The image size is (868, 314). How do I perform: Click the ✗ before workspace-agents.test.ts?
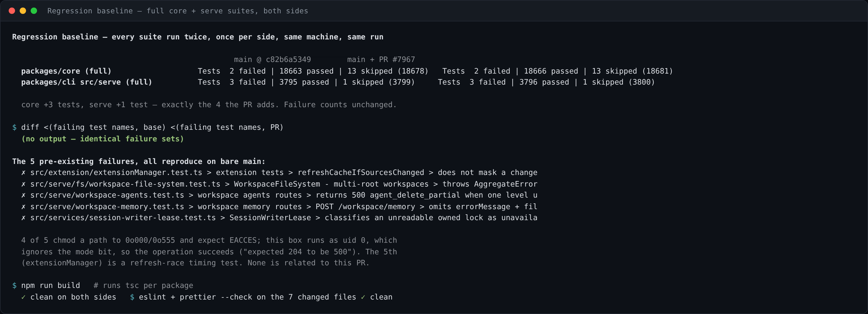(x=23, y=195)
